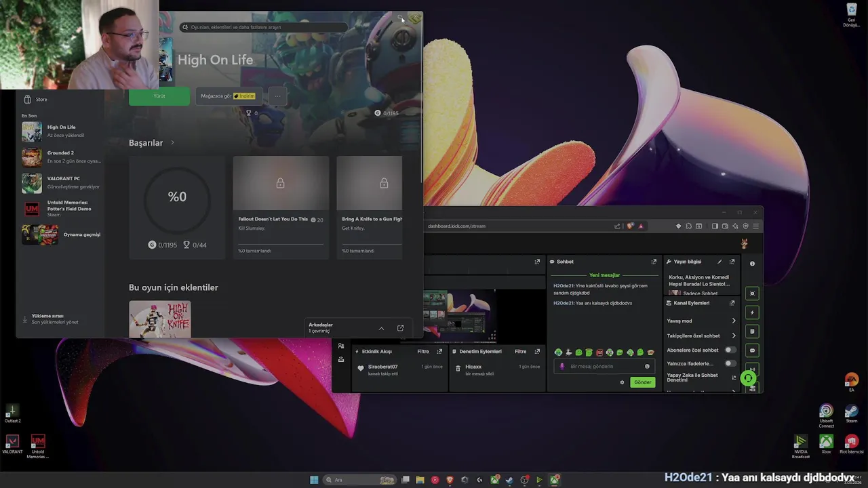Open the Kick profile avatar
Screen dimensions: 868x488
[744, 243]
